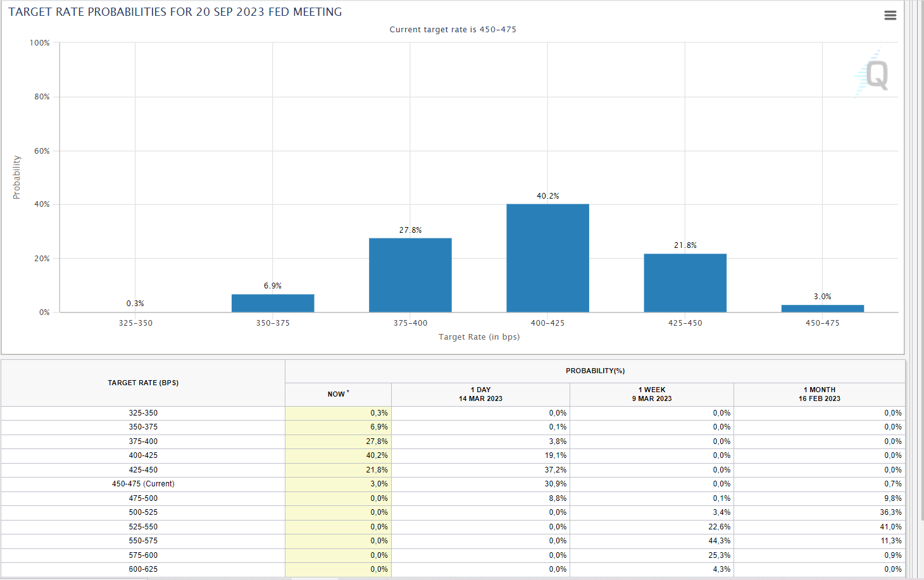
Task: Click the chart title text for 20 SEP 2023
Action: 175,12
